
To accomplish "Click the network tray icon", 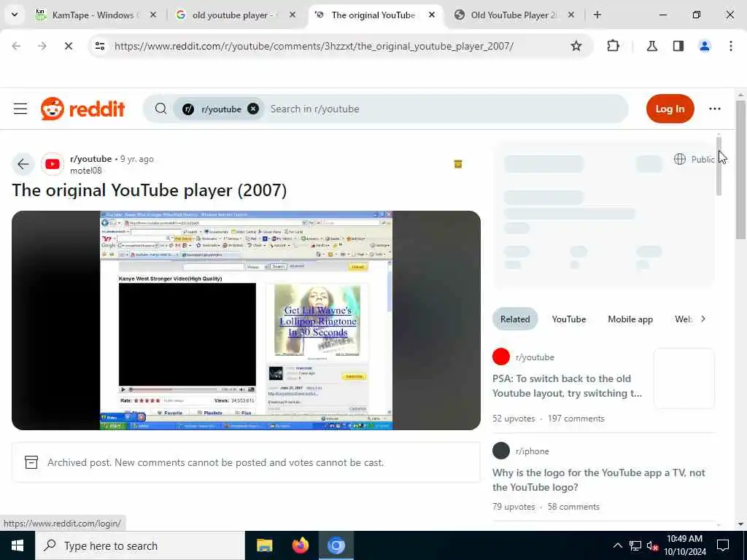I will [x=635, y=545].
